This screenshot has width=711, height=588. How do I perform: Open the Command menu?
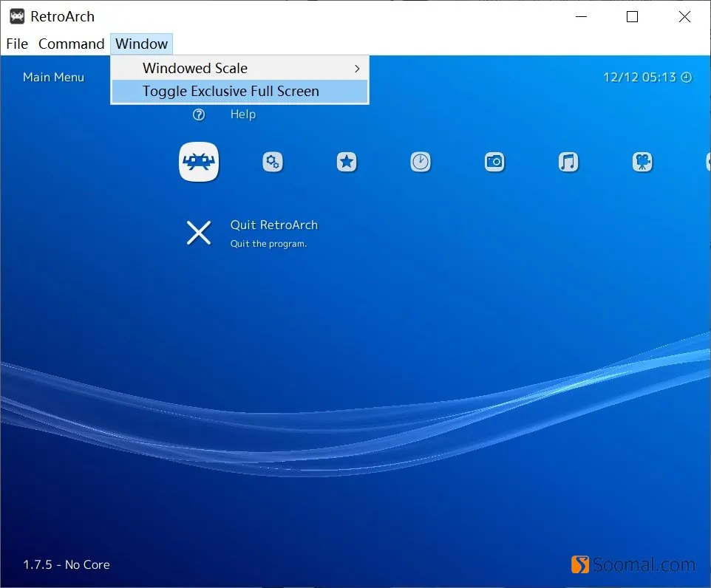tap(71, 44)
